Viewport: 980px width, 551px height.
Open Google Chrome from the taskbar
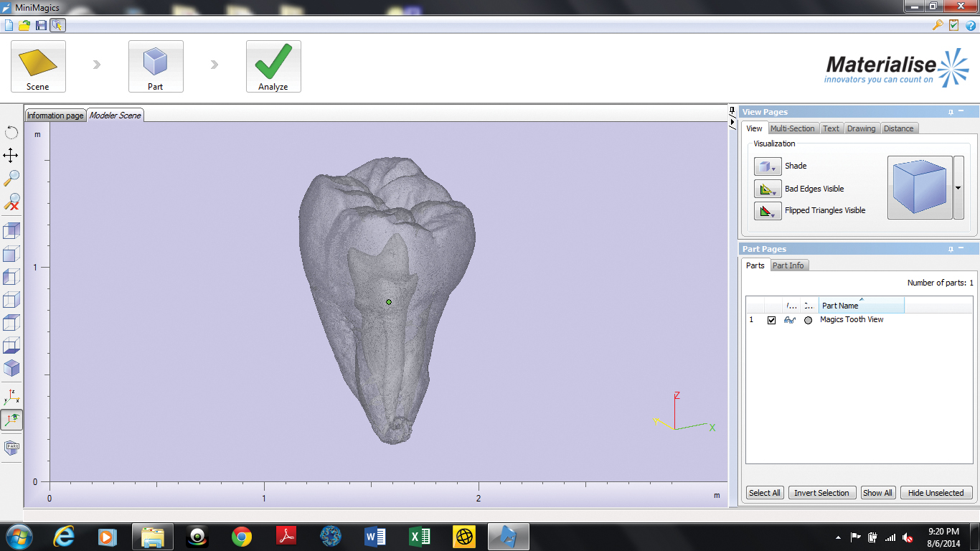pyautogui.click(x=242, y=537)
